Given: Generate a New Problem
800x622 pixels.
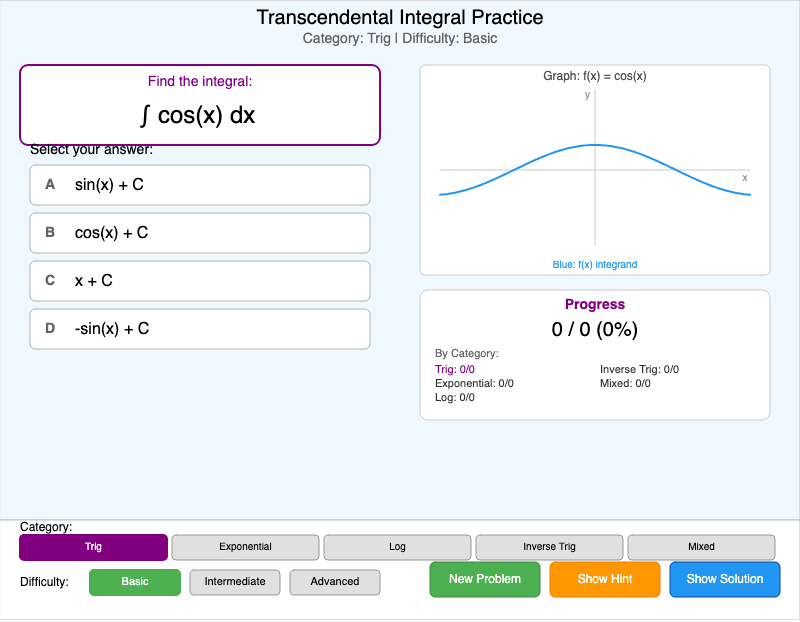Looking at the screenshot, I should point(484,579).
